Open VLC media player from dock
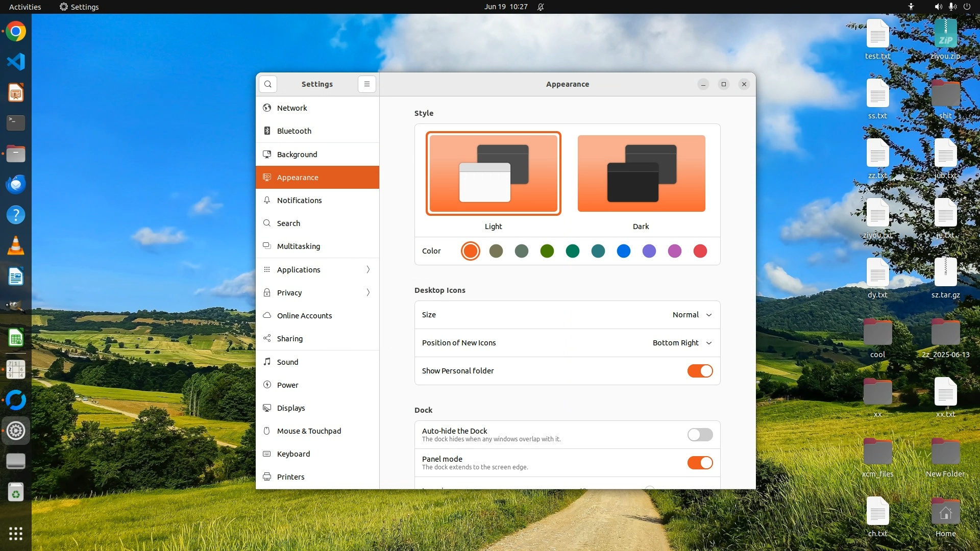This screenshot has width=980, height=551. [16, 246]
